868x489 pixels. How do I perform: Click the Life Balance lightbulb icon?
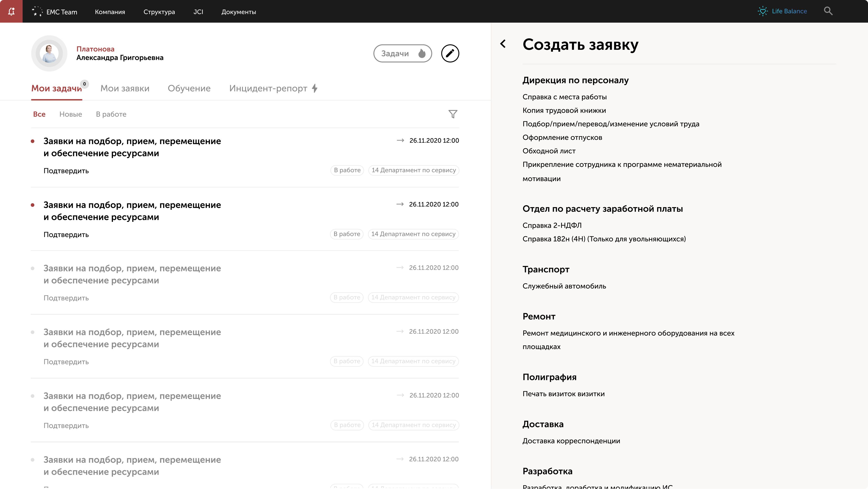pyautogui.click(x=763, y=11)
